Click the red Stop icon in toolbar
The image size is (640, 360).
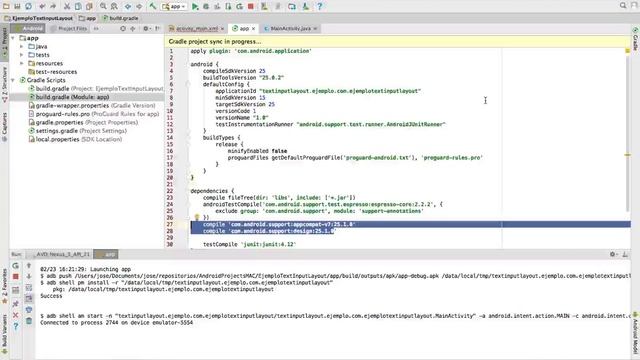point(251,6)
